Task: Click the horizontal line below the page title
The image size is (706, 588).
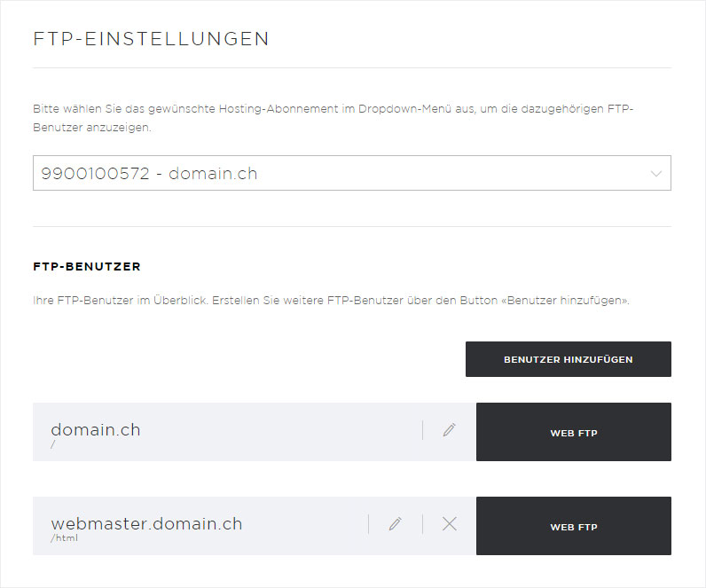Action: pyautogui.click(x=351, y=68)
